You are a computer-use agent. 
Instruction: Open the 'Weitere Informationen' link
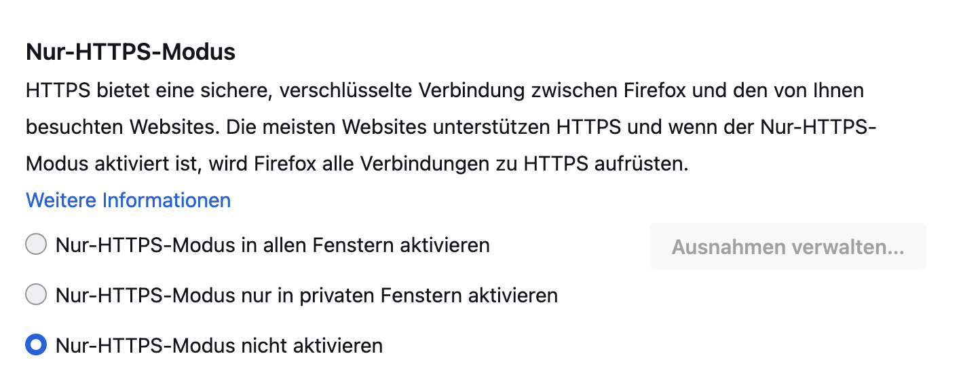click(x=128, y=200)
